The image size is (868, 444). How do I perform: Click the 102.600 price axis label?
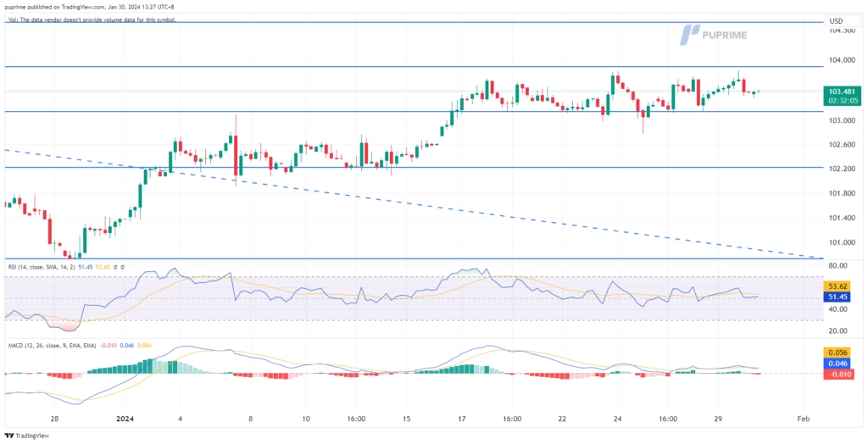tap(840, 145)
